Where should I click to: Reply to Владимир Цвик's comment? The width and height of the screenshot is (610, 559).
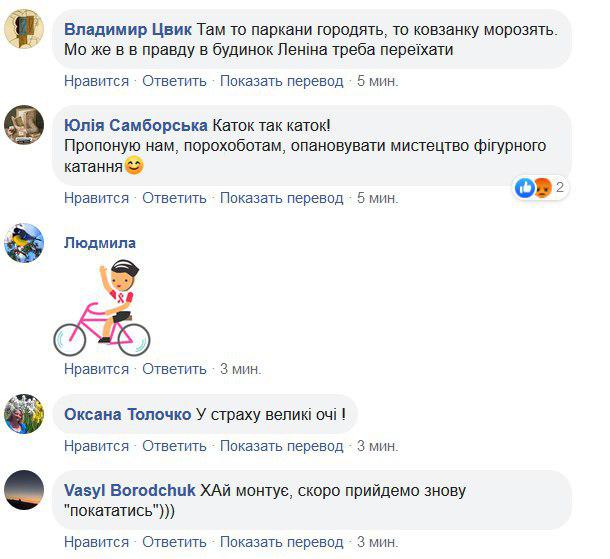(x=174, y=80)
